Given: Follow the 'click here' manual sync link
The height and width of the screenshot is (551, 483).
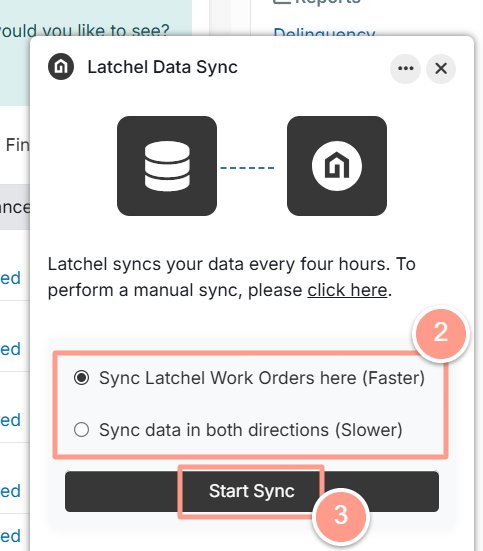Looking at the screenshot, I should [x=347, y=291].
